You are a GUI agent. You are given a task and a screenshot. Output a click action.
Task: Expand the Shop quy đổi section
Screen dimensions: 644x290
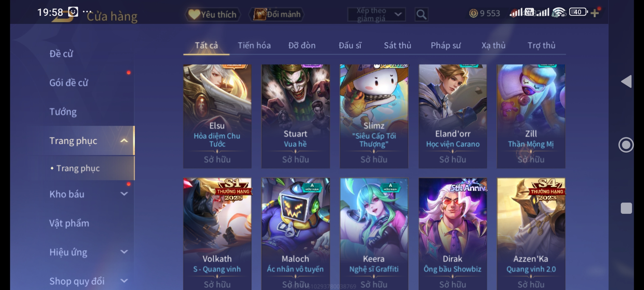[124, 281]
